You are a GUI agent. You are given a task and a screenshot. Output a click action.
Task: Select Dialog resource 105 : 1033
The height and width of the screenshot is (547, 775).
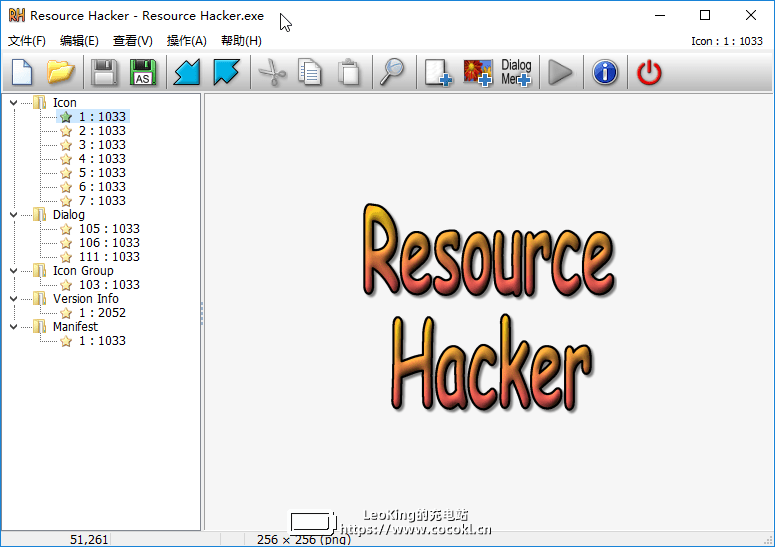[x=109, y=229]
